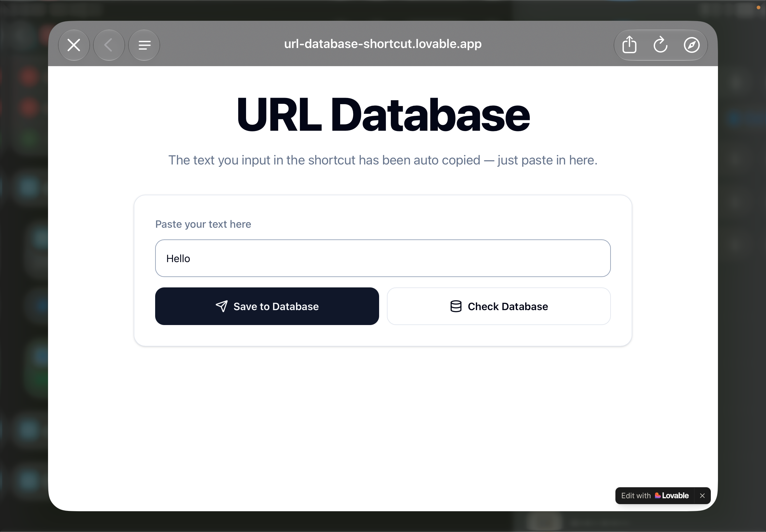
Task: Open the reader menu lines icon
Action: 144,45
